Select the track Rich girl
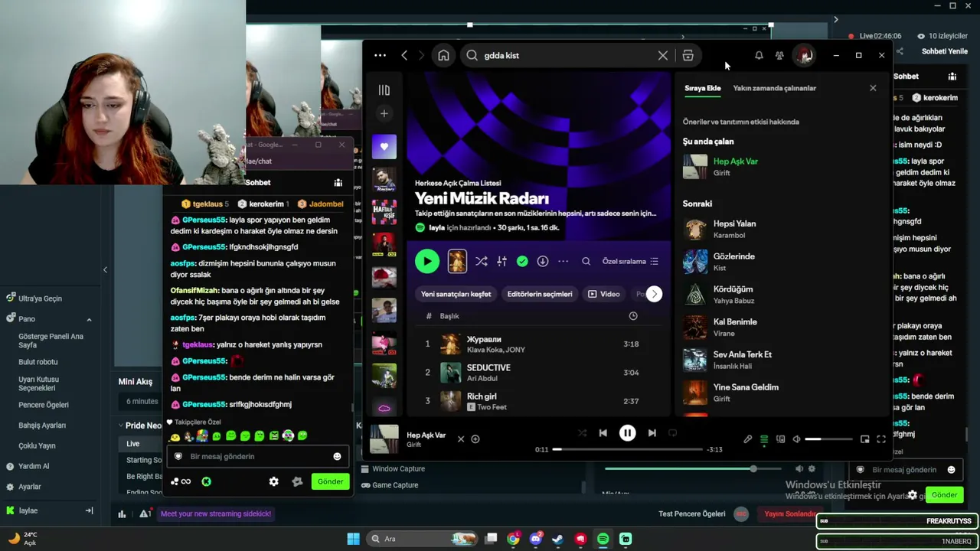 [482, 396]
